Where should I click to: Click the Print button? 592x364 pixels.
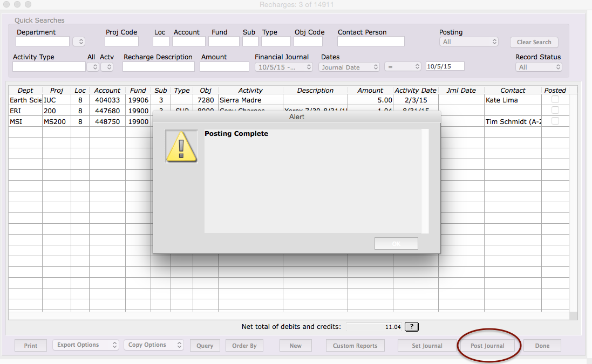click(x=31, y=346)
